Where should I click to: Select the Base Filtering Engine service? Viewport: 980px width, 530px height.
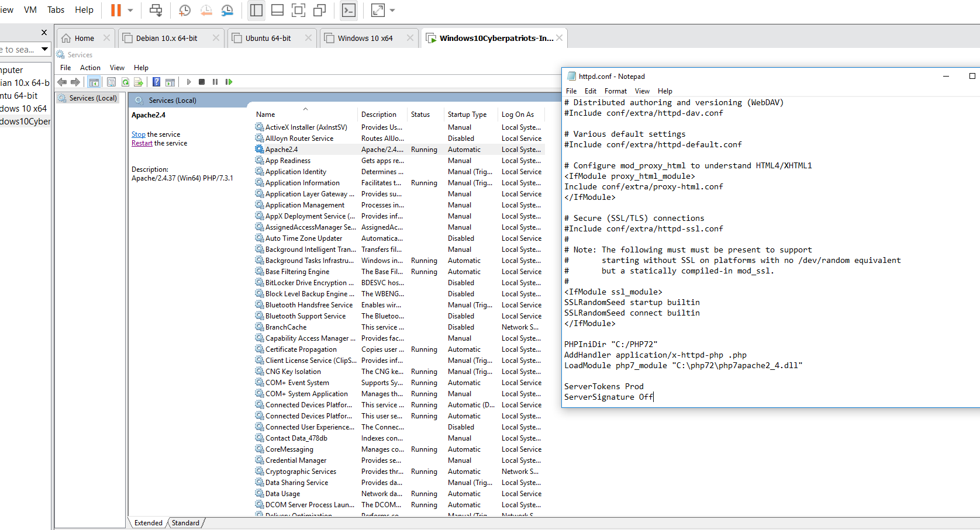click(399, 272)
